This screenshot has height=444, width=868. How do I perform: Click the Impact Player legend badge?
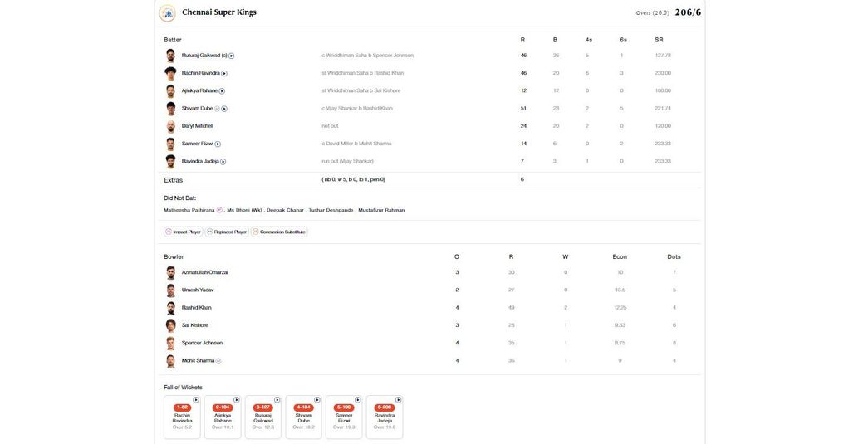(183, 232)
